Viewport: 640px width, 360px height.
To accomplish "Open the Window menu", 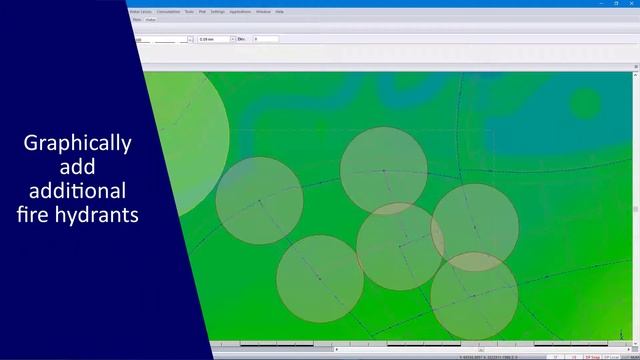I will coord(263,12).
